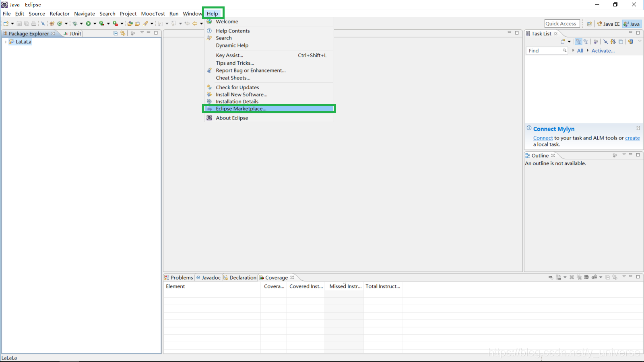Click the Back navigation yellow arrow icon
The image size is (644, 362).
point(195,24)
